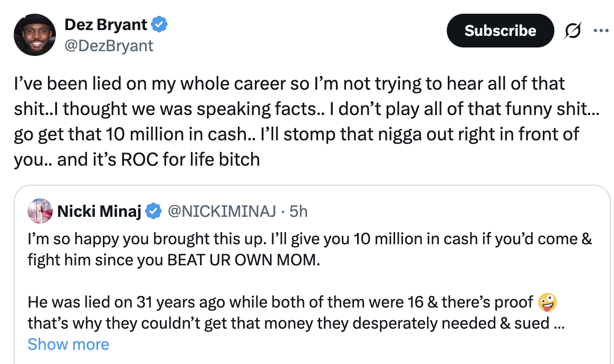Click the "ROC for life" closing line
Viewport: 614px width, 364px height.
pos(137,159)
